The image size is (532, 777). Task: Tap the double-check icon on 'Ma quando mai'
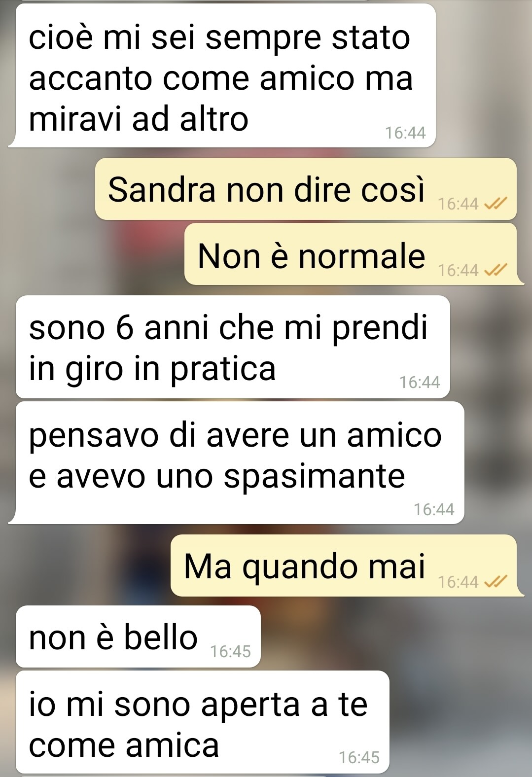[496, 582]
